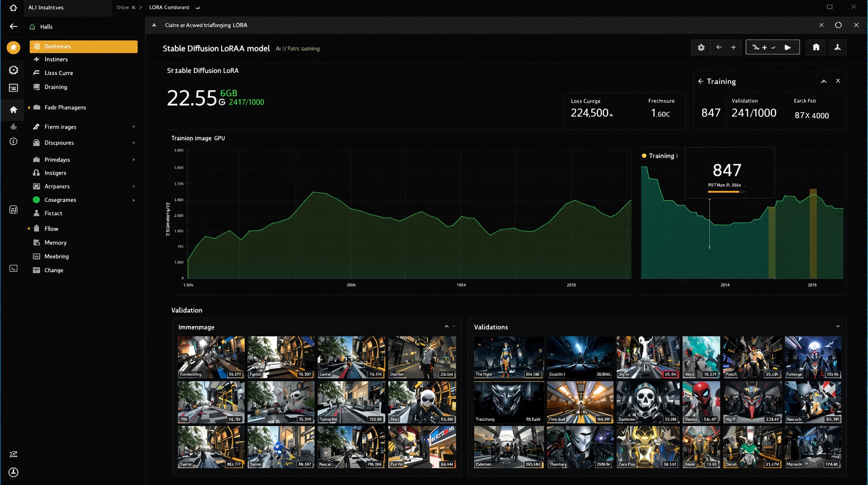Click the back arrow in the Training panel

[x=701, y=81]
